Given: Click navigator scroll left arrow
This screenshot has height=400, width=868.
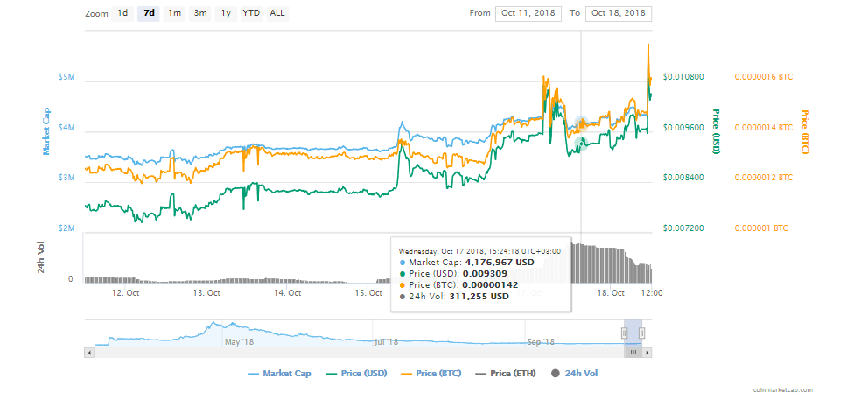Looking at the screenshot, I should pos(88,352).
